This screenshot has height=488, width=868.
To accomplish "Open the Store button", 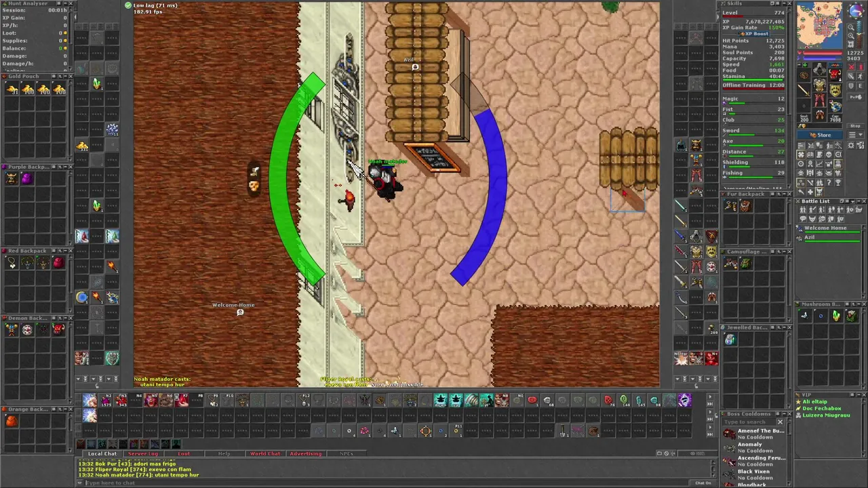I will tap(820, 135).
